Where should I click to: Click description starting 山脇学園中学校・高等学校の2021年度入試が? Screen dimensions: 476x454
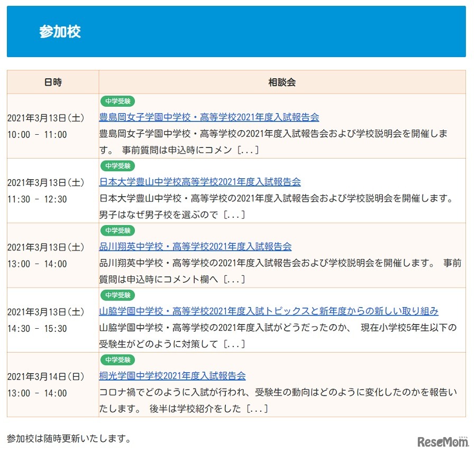pyautogui.click(x=278, y=336)
